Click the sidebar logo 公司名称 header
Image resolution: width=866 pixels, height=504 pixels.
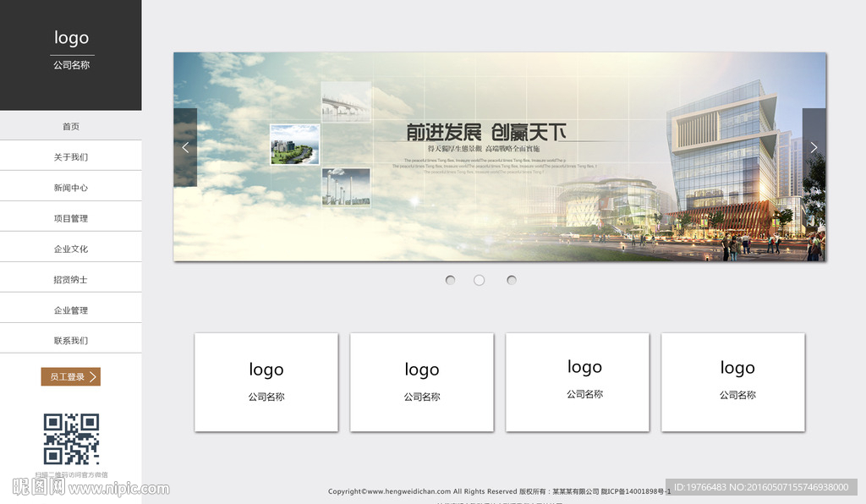tap(71, 55)
